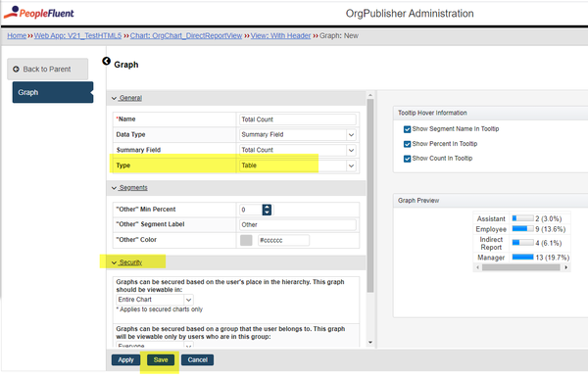Click the PeopleFluent logo

tap(39, 13)
